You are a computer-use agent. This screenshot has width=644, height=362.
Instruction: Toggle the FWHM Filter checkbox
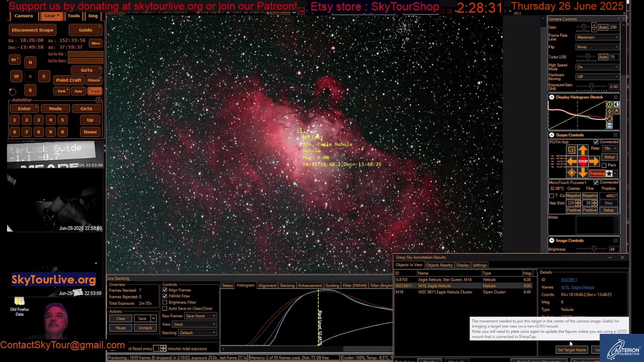pyautogui.click(x=165, y=296)
